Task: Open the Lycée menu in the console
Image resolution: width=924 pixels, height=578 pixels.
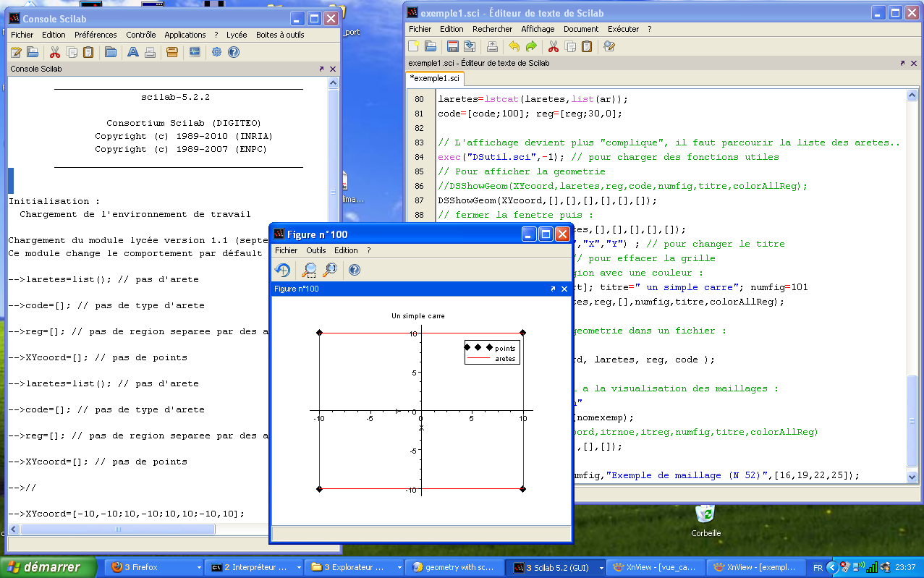Action: click(237, 35)
